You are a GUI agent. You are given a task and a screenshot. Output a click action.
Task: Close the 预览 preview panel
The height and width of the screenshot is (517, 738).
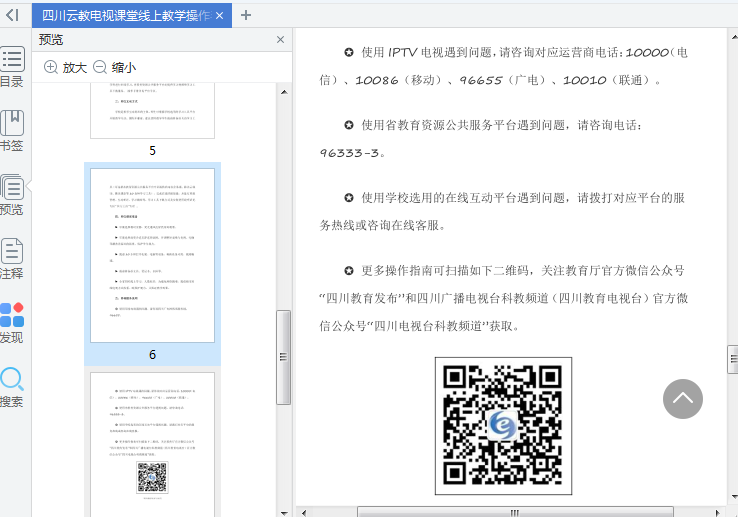click(281, 40)
